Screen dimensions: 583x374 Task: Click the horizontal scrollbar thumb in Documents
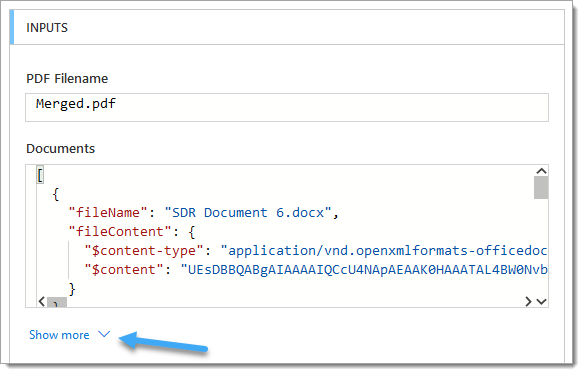(57, 302)
